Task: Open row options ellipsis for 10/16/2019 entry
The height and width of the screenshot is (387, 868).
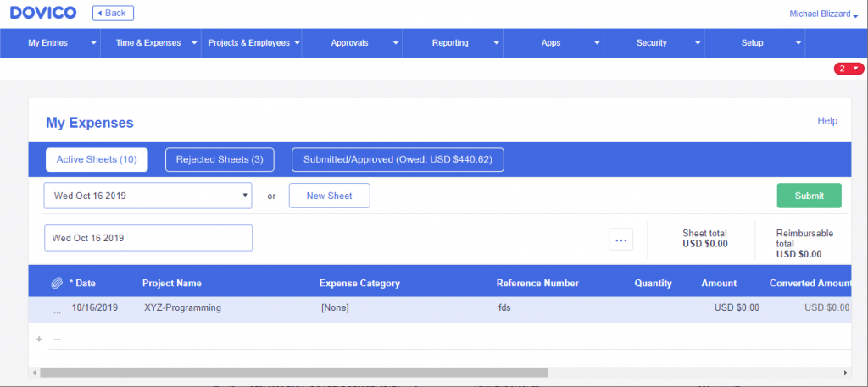Action: click(x=57, y=312)
